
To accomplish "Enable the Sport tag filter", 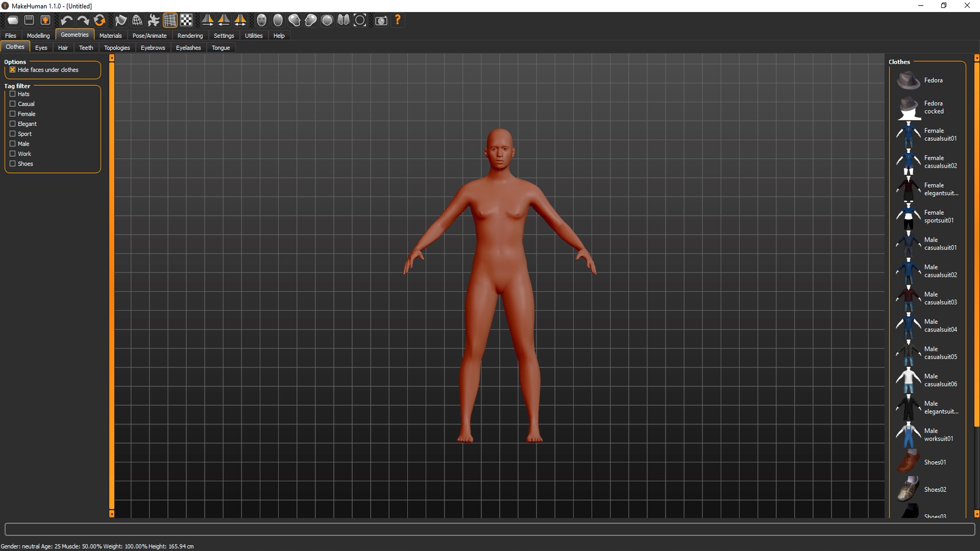I will (x=13, y=134).
